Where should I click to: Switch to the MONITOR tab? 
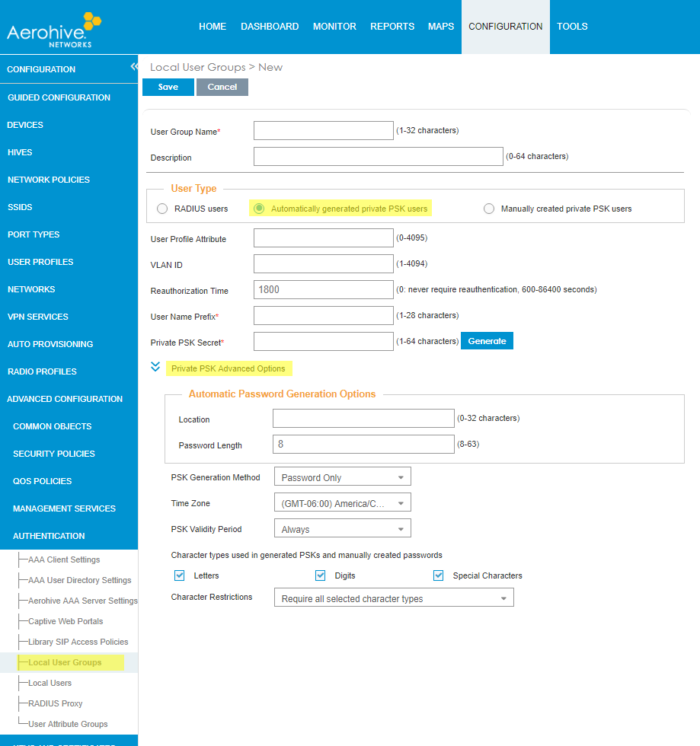tap(334, 27)
